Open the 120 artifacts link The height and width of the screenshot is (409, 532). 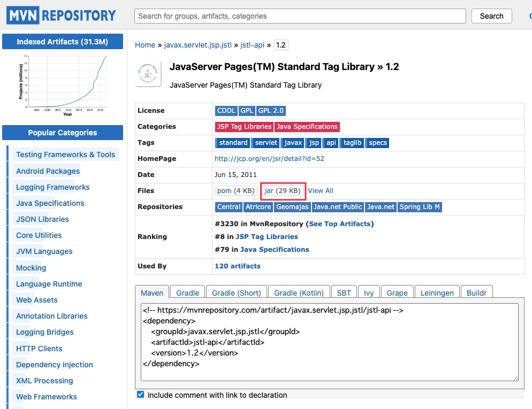[238, 266]
